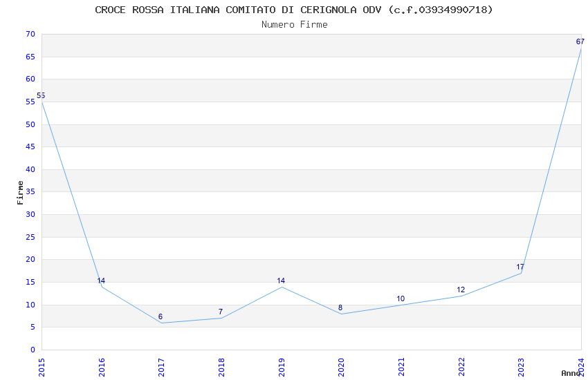This screenshot has height=380, width=588.
Task: Click the peak data value 67 for 2024
Action: coord(580,41)
